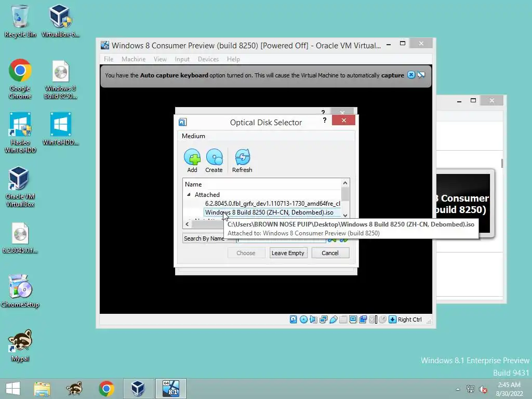532x399 pixels.
Task: Select Oracle VM VirtualBox desktop shortcut
Action: click(x=20, y=187)
